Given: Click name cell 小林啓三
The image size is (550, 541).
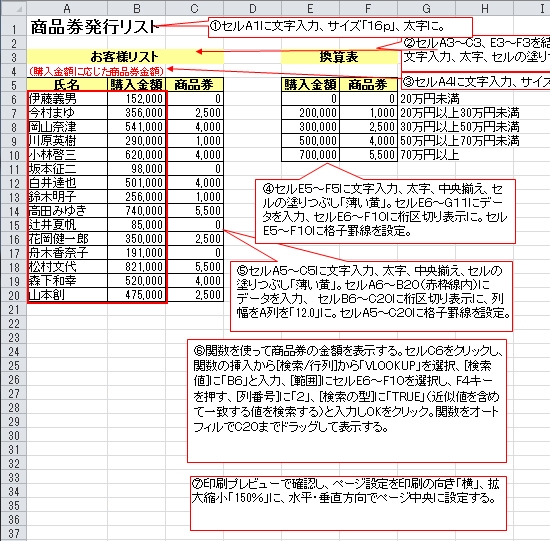Looking at the screenshot, I should click(x=67, y=155).
